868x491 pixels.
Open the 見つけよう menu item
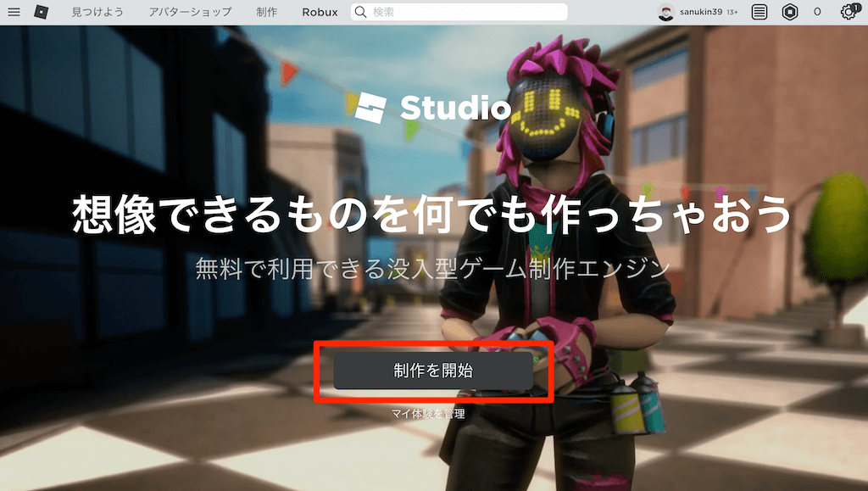point(97,12)
